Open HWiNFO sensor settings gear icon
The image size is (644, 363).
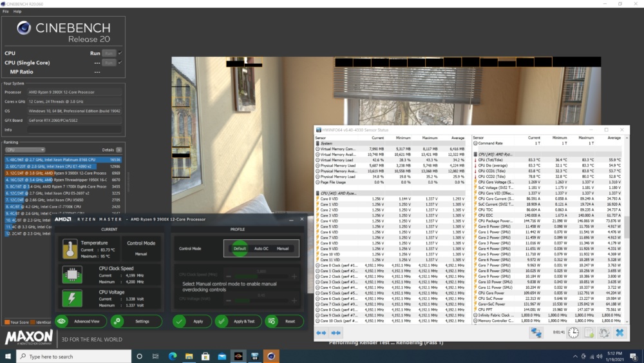click(x=604, y=333)
